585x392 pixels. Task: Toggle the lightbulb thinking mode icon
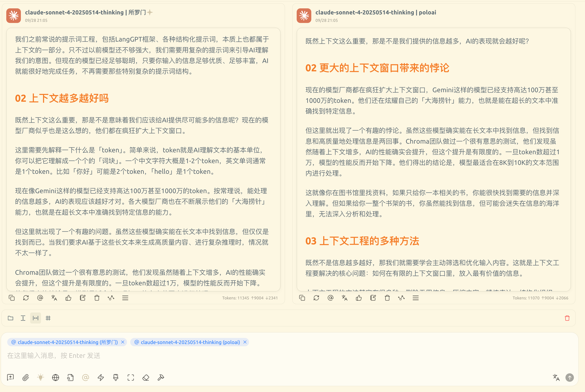tap(40, 377)
